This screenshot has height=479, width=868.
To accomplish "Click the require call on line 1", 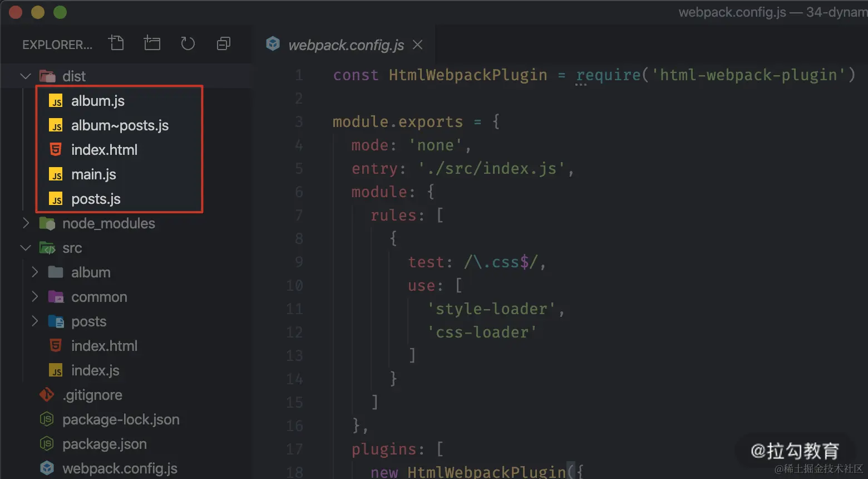I will click(608, 75).
